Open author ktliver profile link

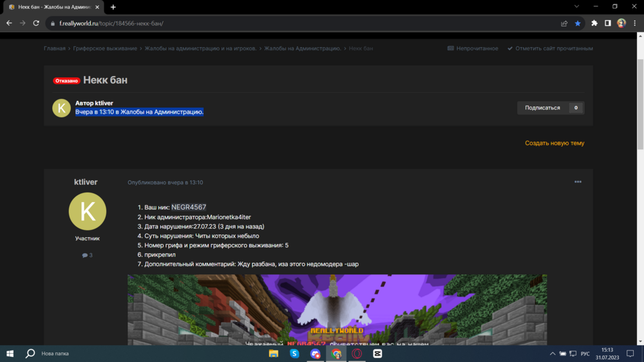pyautogui.click(x=104, y=103)
